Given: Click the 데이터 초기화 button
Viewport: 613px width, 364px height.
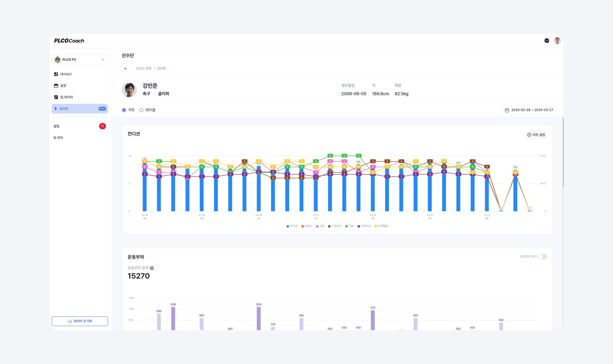Looking at the screenshot, I should tap(80, 321).
